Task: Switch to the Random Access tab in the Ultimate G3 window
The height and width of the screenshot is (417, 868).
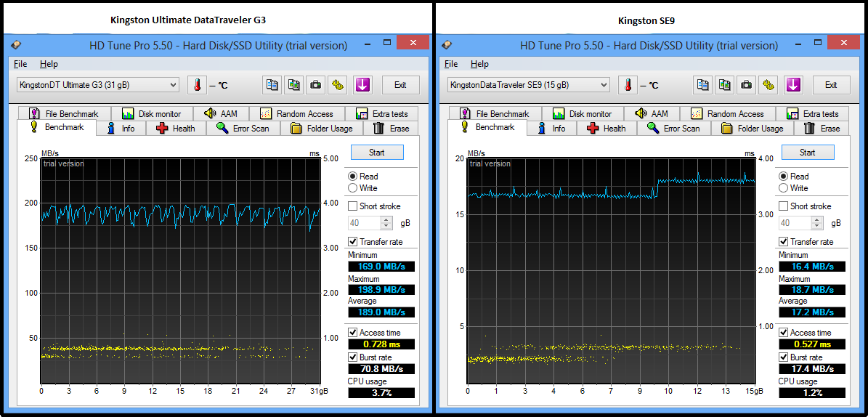Action: click(296, 113)
